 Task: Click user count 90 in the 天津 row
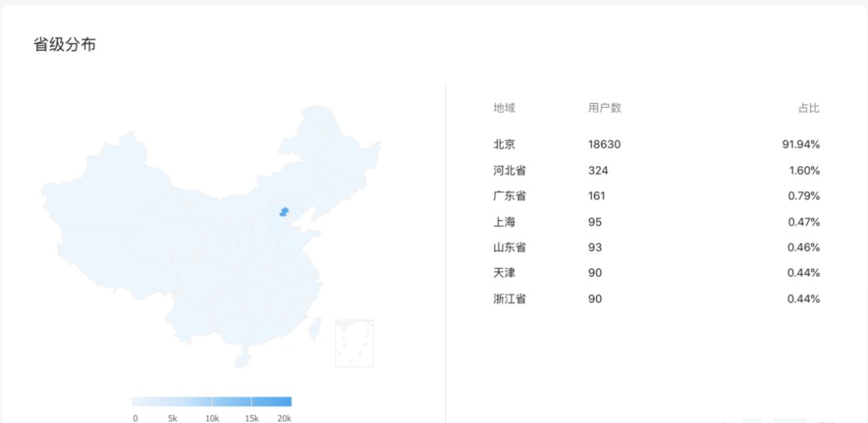(595, 273)
